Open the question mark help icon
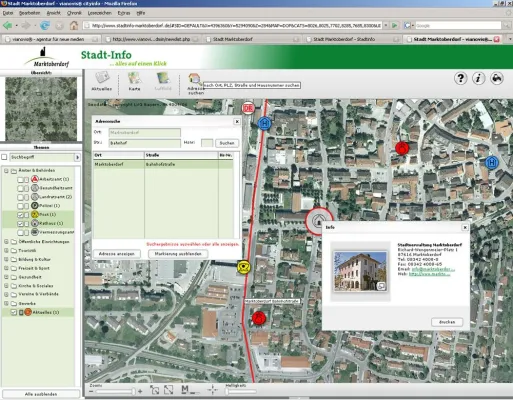The width and height of the screenshot is (513, 400). click(x=460, y=79)
